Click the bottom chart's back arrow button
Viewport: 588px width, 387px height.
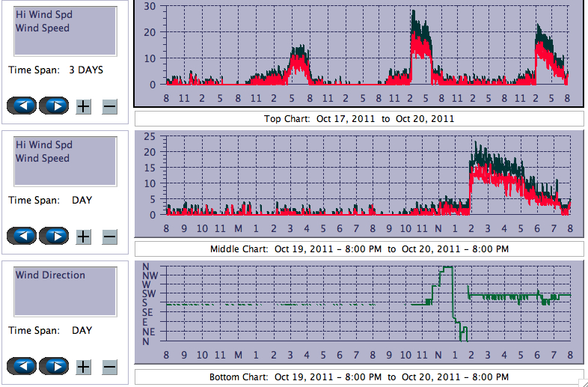click(22, 366)
